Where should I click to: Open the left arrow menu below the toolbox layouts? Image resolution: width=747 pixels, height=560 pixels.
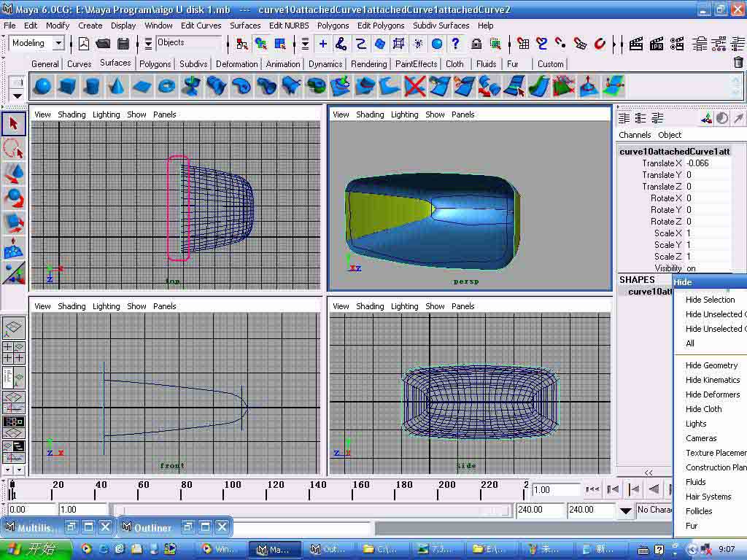pyautogui.click(x=7, y=470)
